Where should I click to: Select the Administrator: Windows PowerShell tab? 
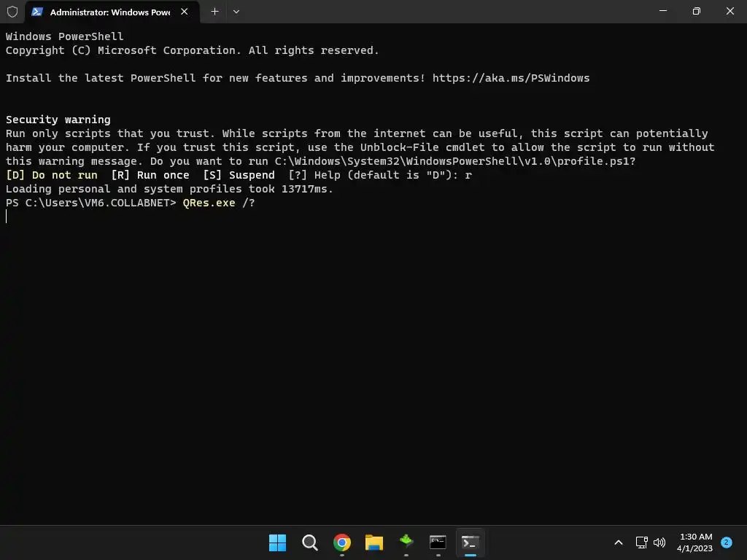112,12
